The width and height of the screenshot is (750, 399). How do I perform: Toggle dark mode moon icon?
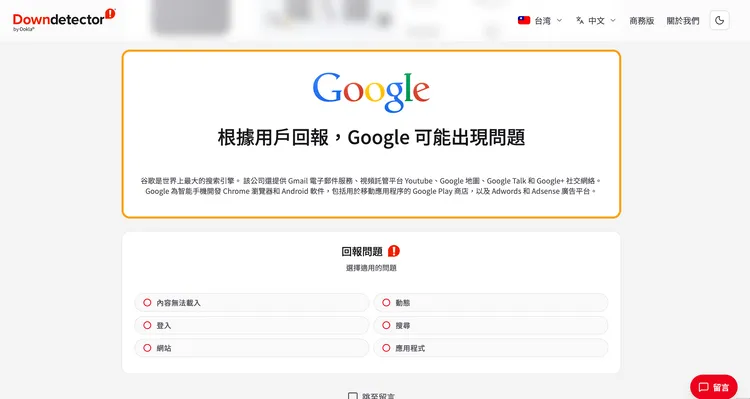[x=719, y=21]
